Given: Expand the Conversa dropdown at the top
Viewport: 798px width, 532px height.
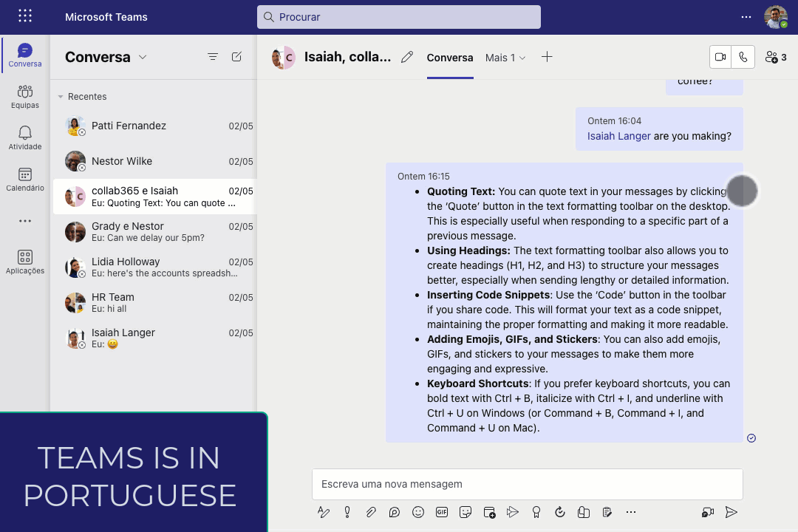Looking at the screenshot, I should coord(143,56).
